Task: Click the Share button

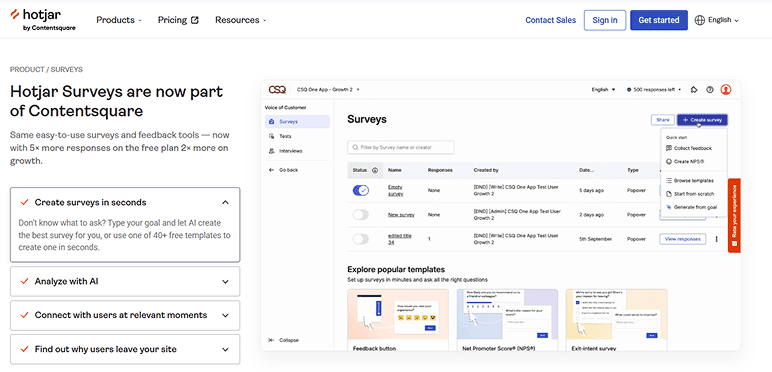Action: 663,120
